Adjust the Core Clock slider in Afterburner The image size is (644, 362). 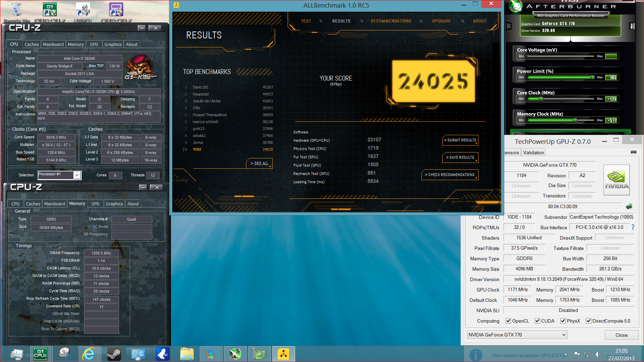pyautogui.click(x=561, y=99)
